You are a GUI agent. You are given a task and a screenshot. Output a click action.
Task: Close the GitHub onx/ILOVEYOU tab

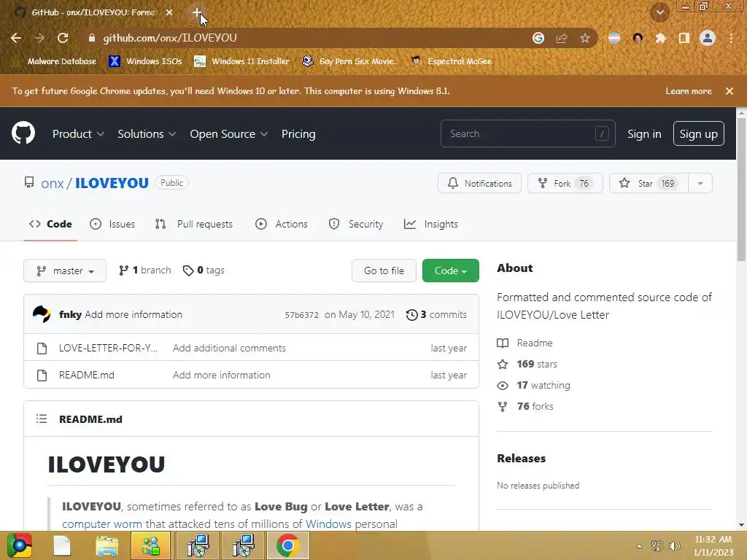point(169,12)
